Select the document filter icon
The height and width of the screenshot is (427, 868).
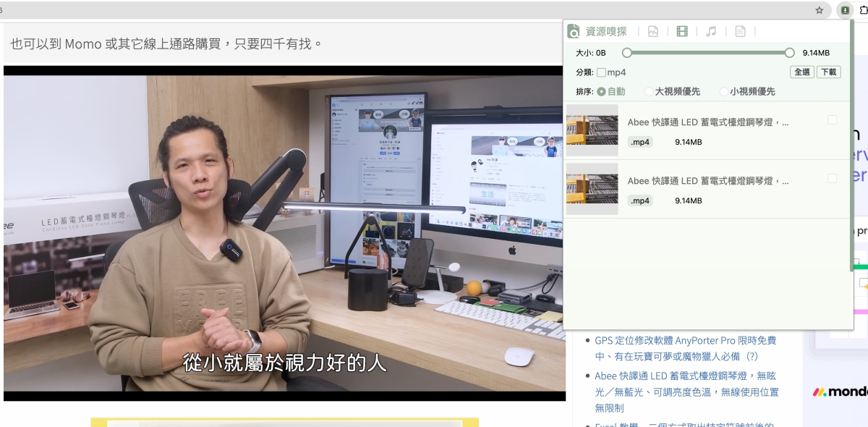740,31
